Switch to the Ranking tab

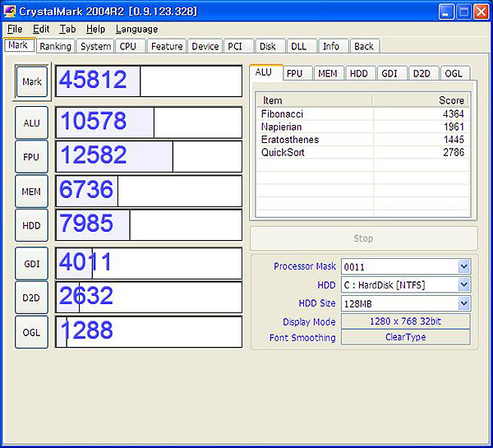coord(55,46)
